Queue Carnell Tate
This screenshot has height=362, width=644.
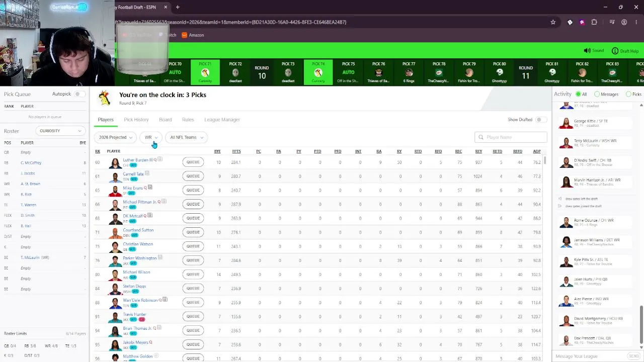click(x=193, y=176)
